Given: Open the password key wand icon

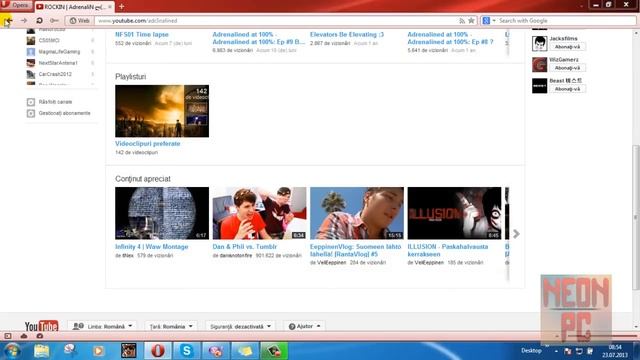Looking at the screenshot, I should pyautogui.click(x=54, y=20).
